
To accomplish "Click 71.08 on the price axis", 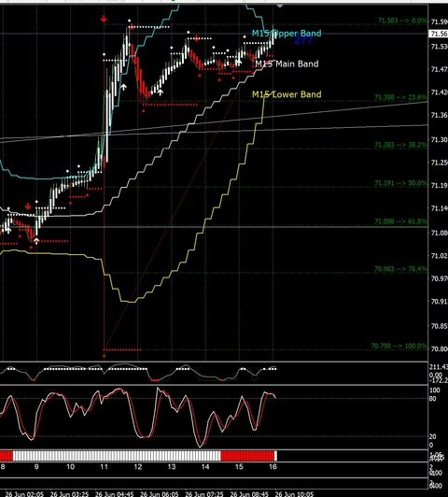I will pyautogui.click(x=440, y=233).
